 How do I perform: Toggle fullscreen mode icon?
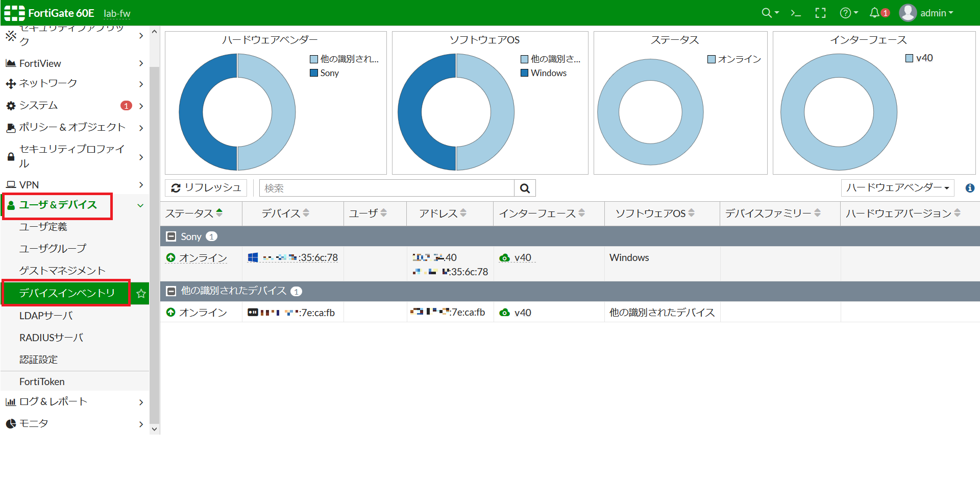tap(820, 13)
